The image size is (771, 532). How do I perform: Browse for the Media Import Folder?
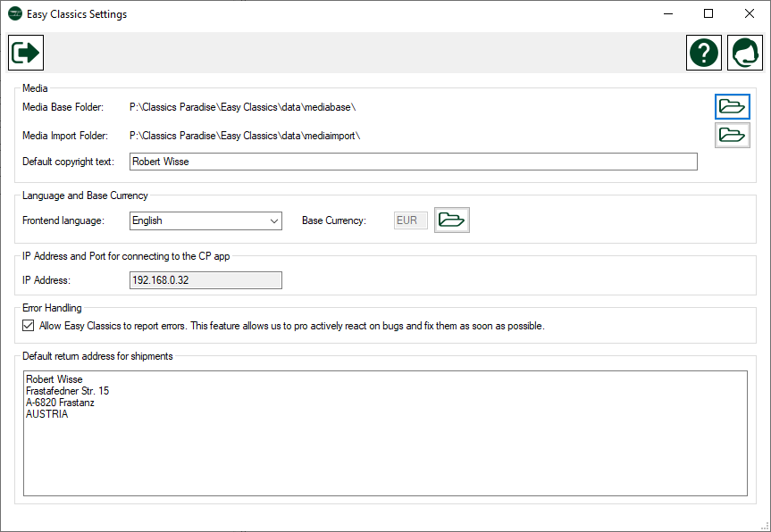pyautogui.click(x=733, y=135)
